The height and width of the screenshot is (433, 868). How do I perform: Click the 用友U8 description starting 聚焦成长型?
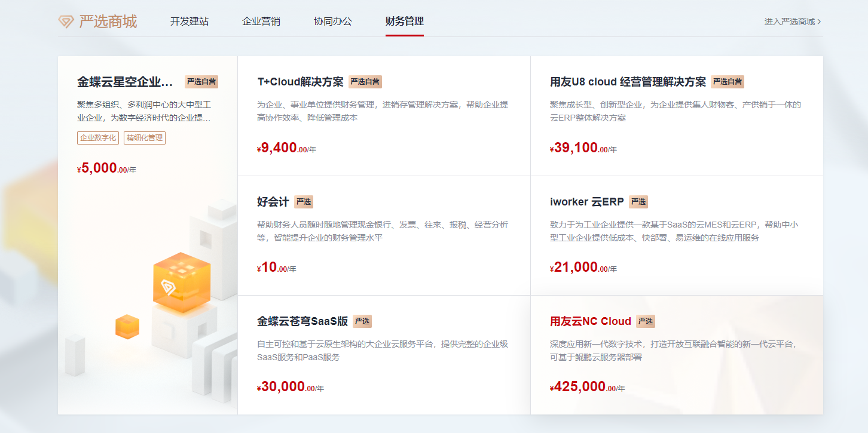(676, 111)
